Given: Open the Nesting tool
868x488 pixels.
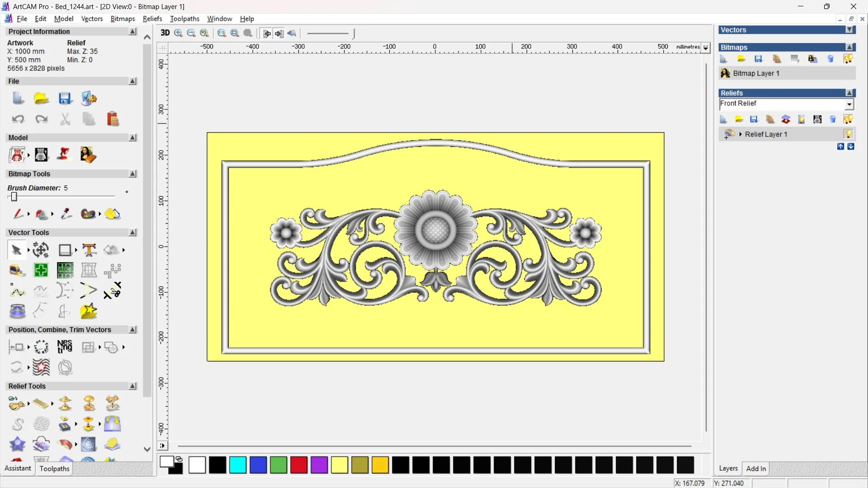Looking at the screenshot, I should click(65, 347).
